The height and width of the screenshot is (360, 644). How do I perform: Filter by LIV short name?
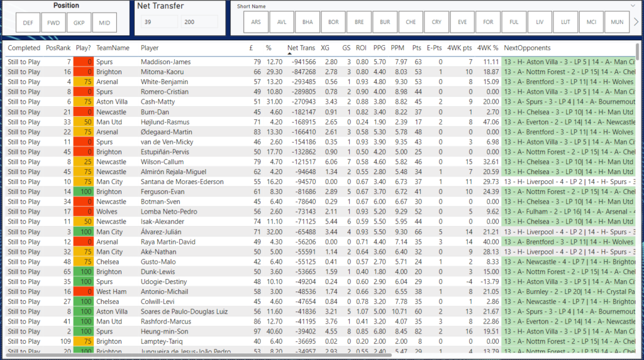pyautogui.click(x=540, y=22)
